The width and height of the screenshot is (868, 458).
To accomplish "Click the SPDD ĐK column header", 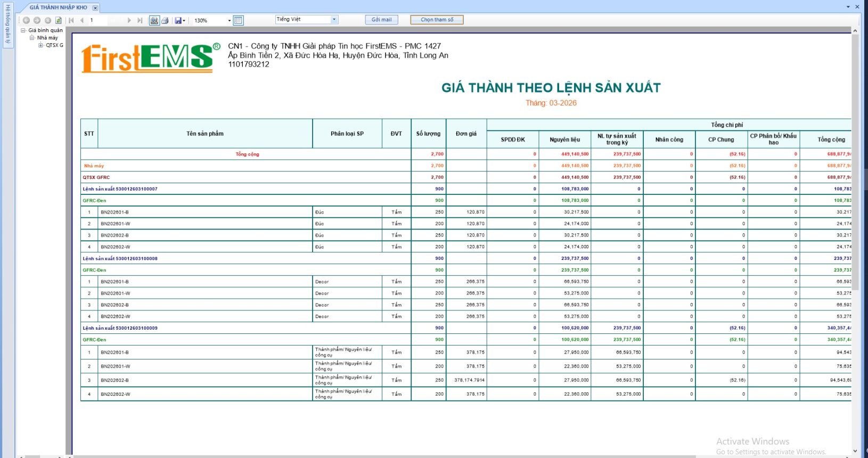I will coord(513,140).
